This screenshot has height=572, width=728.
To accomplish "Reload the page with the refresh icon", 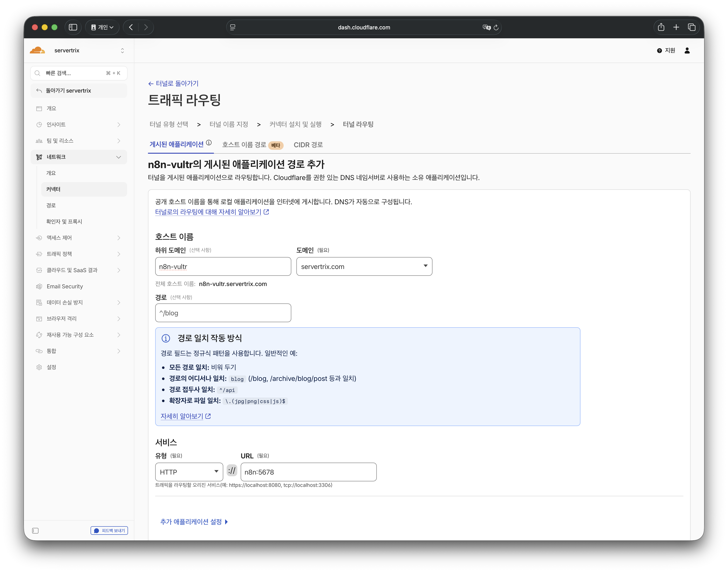I will coord(496,27).
